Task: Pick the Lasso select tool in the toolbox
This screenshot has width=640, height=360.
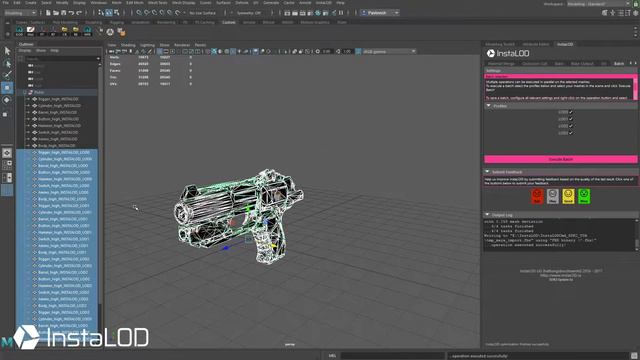Action: tap(7, 63)
